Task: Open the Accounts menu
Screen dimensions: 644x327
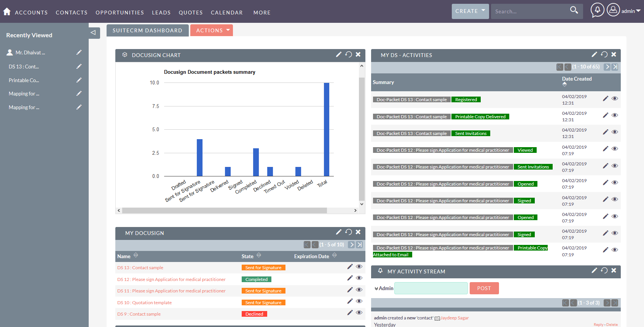Action: (31, 13)
